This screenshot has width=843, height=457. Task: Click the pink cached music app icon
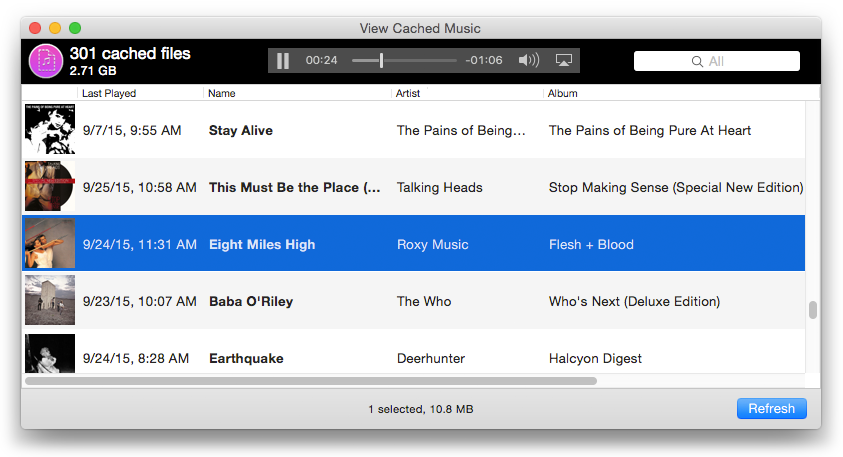(46, 61)
